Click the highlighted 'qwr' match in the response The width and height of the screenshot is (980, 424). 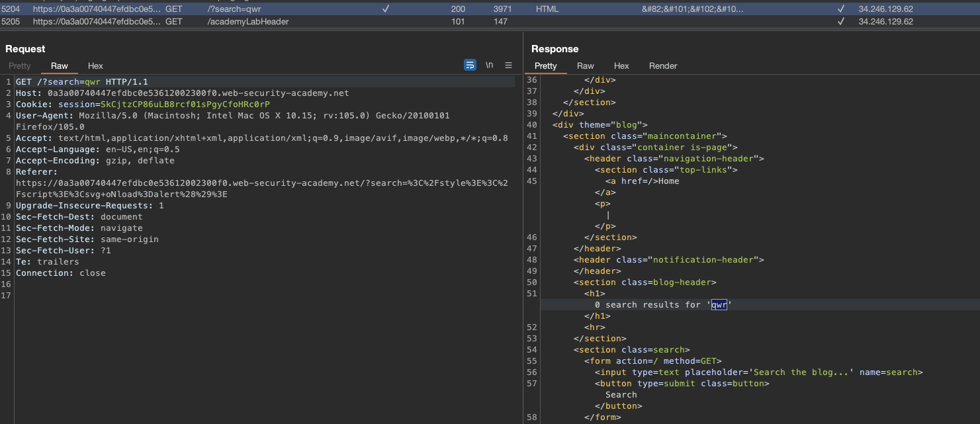719,305
